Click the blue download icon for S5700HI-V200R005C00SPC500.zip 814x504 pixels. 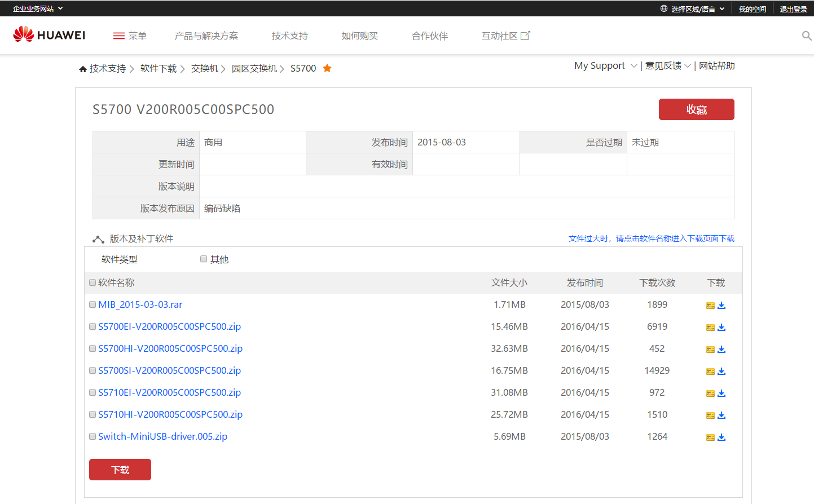(721, 349)
